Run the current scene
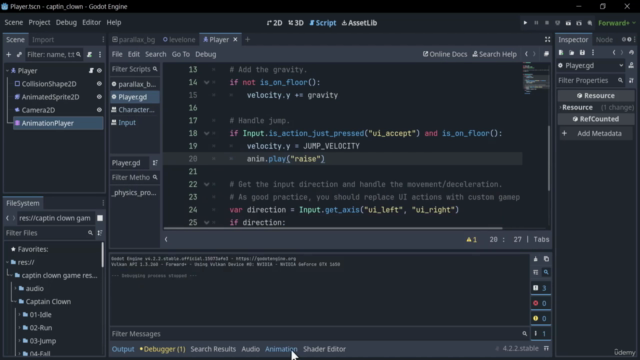This screenshot has height=360, width=640. click(x=568, y=23)
